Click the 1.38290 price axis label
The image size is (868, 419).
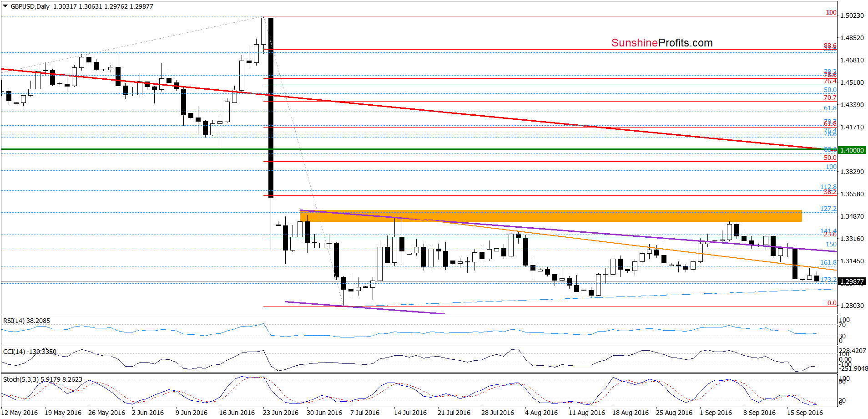[852, 172]
